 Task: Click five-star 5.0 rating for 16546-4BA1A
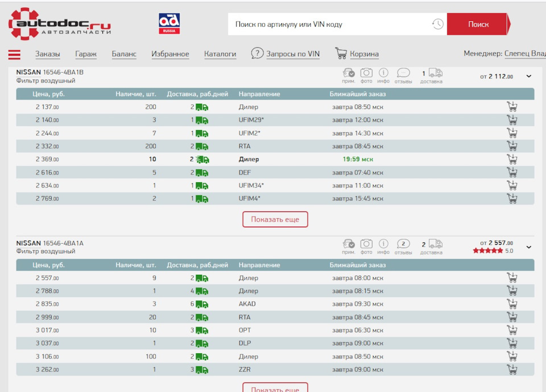[493, 251]
